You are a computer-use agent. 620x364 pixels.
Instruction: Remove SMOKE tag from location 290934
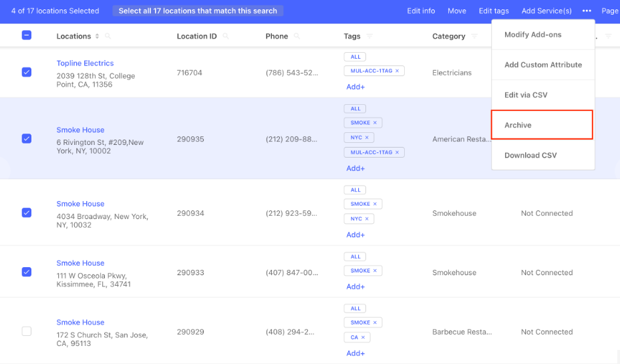click(375, 204)
